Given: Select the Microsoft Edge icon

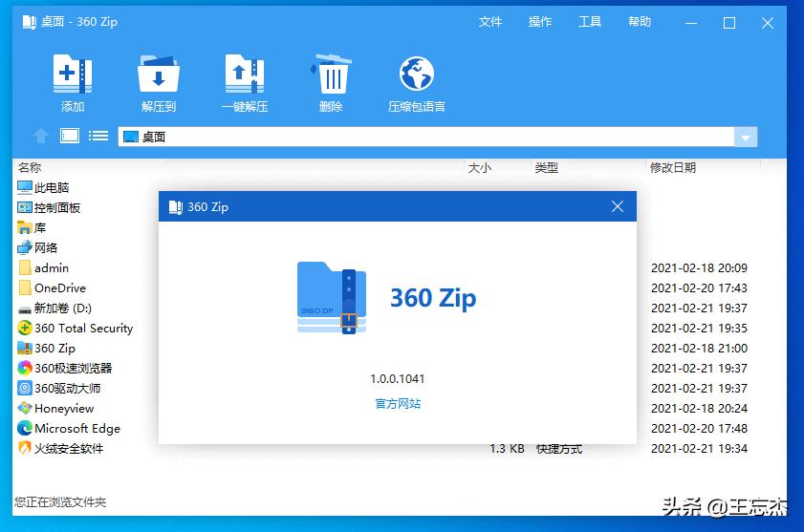Looking at the screenshot, I should [25, 428].
